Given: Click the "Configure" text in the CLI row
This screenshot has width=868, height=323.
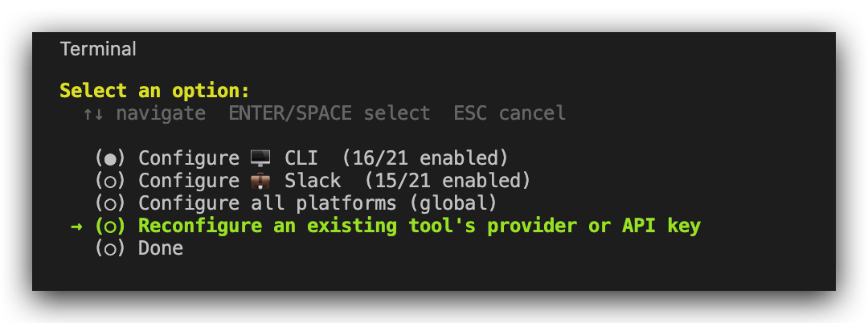Looking at the screenshot, I should coord(189,158).
